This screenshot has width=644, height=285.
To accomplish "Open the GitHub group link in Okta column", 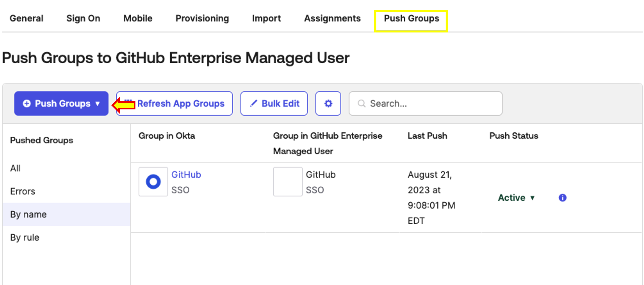I will pos(186,175).
